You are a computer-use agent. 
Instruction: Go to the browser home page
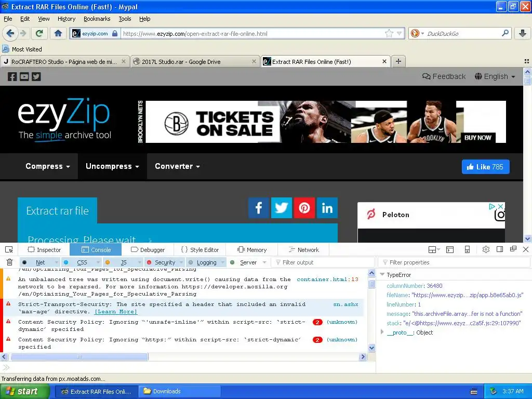pyautogui.click(x=58, y=33)
